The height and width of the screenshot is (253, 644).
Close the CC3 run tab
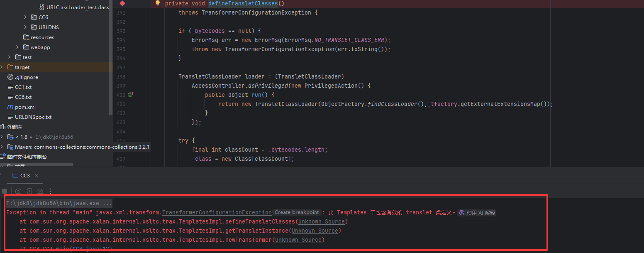click(37, 176)
